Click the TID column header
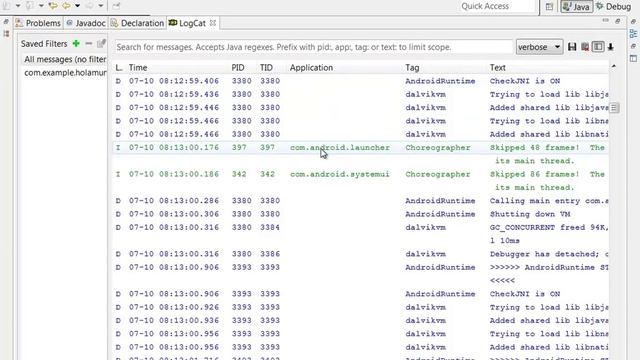Screen dimensions: 640x360 [x=266, y=68]
